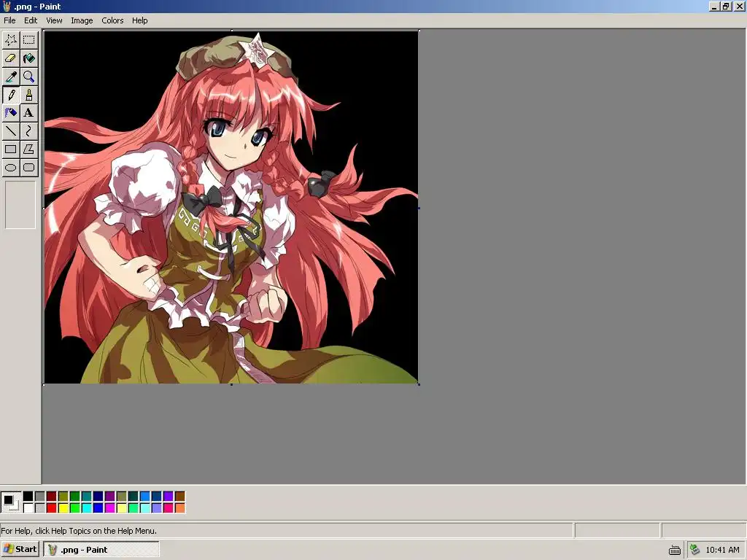Choose the Ellipse tool
The width and height of the screenshot is (747, 560).
[x=11, y=168]
